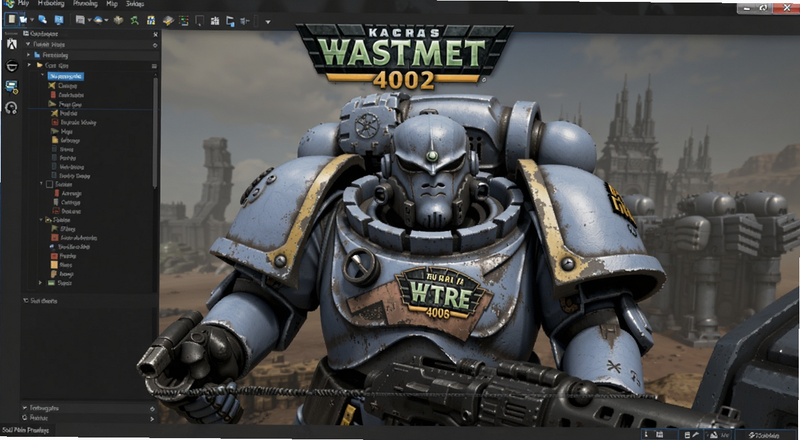Open the toolbar overflow dropdown arrow
The width and height of the screenshot is (800, 440).
click(267, 21)
